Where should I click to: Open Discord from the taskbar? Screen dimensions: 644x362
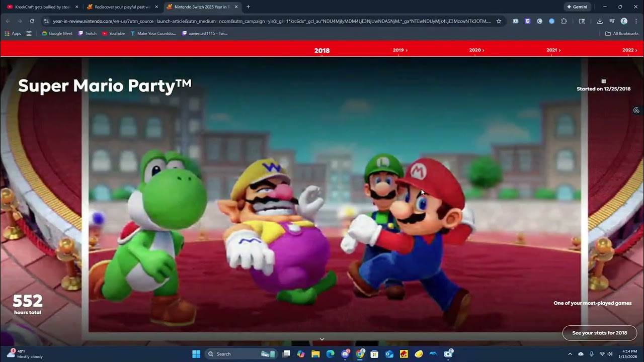pyautogui.click(x=345, y=354)
